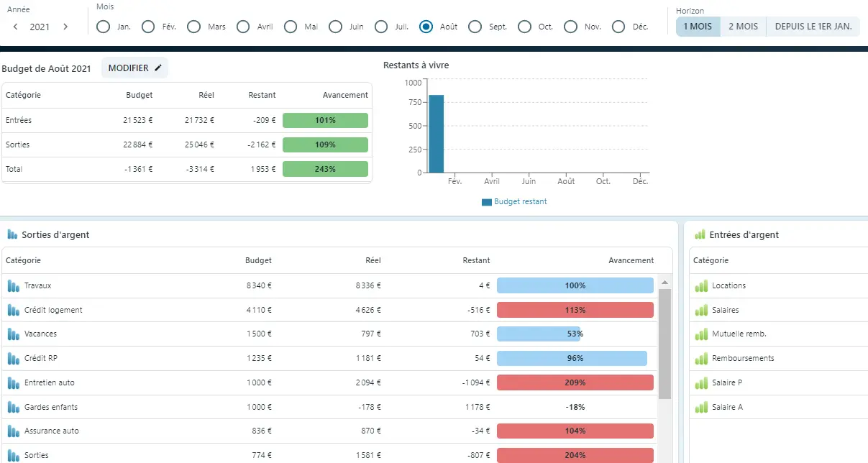This screenshot has width=868, height=463.
Task: Switch horizon to 2 MOIS
Action: (743, 27)
